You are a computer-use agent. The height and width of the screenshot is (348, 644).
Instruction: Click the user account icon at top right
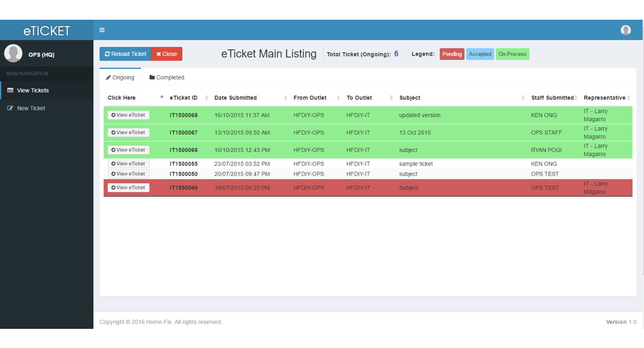(x=625, y=29)
